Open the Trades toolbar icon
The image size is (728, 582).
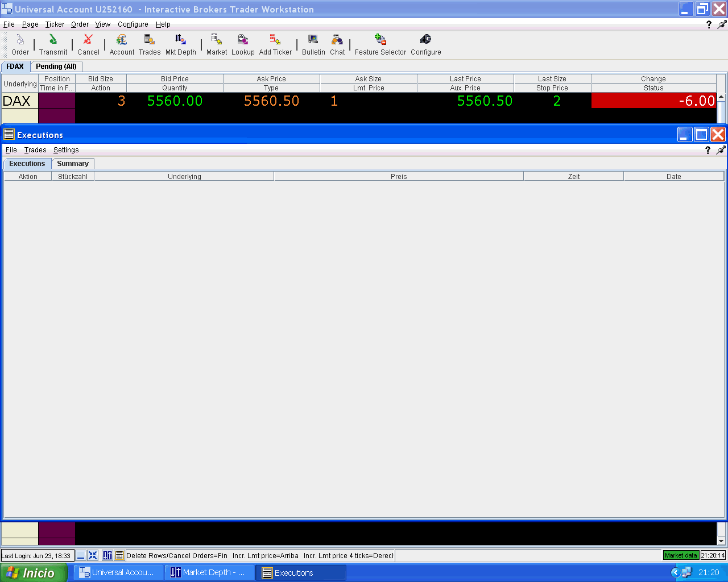(x=150, y=44)
